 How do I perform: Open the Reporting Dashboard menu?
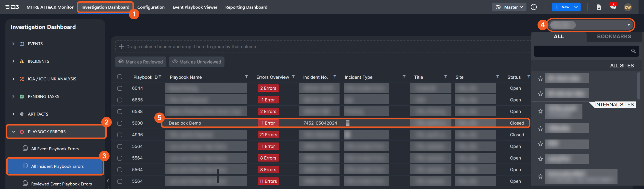click(246, 7)
